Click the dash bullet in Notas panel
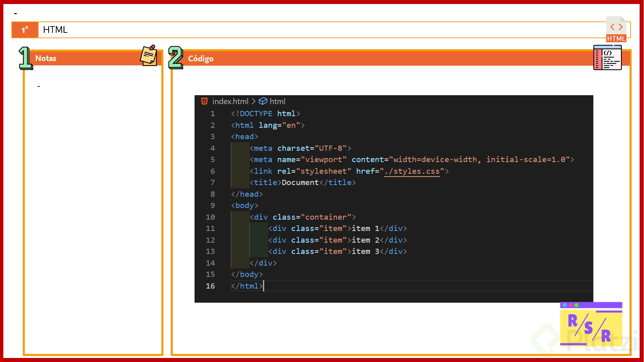Viewport: 644px width, 362px height. [x=39, y=86]
